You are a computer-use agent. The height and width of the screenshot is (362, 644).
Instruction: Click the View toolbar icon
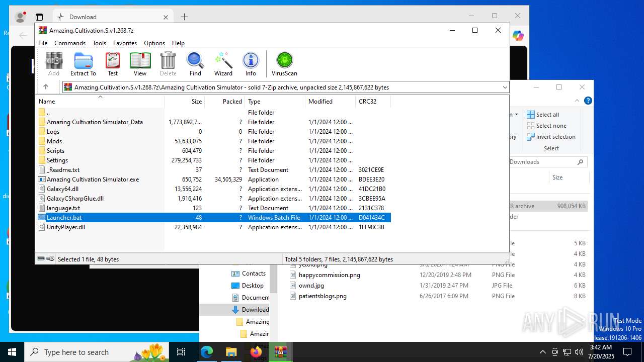[x=140, y=64]
